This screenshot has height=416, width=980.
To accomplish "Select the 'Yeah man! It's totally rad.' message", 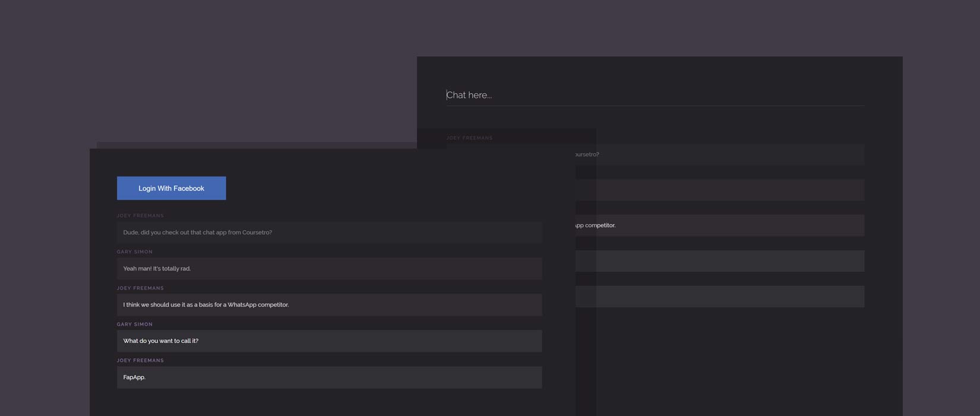I will point(329,269).
